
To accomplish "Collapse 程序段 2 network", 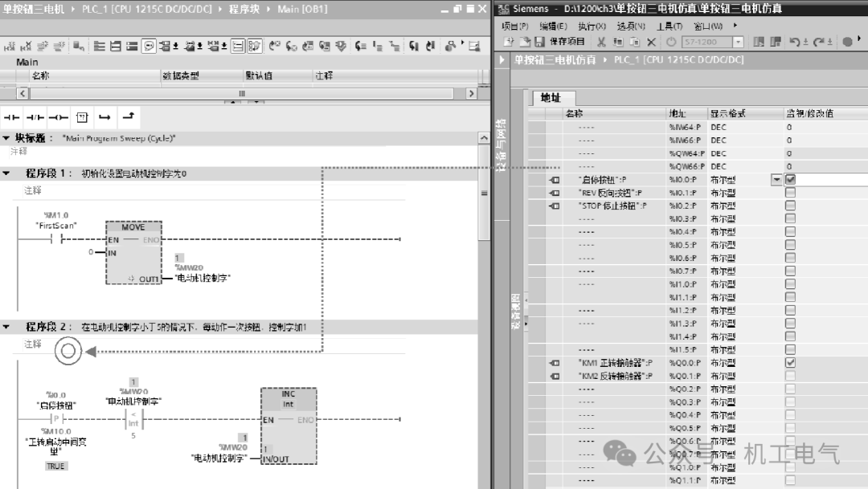I will coord(6,327).
